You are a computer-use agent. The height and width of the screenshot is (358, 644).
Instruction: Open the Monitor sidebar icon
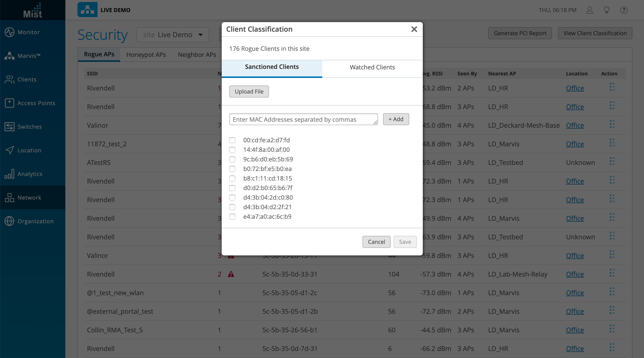tap(10, 32)
